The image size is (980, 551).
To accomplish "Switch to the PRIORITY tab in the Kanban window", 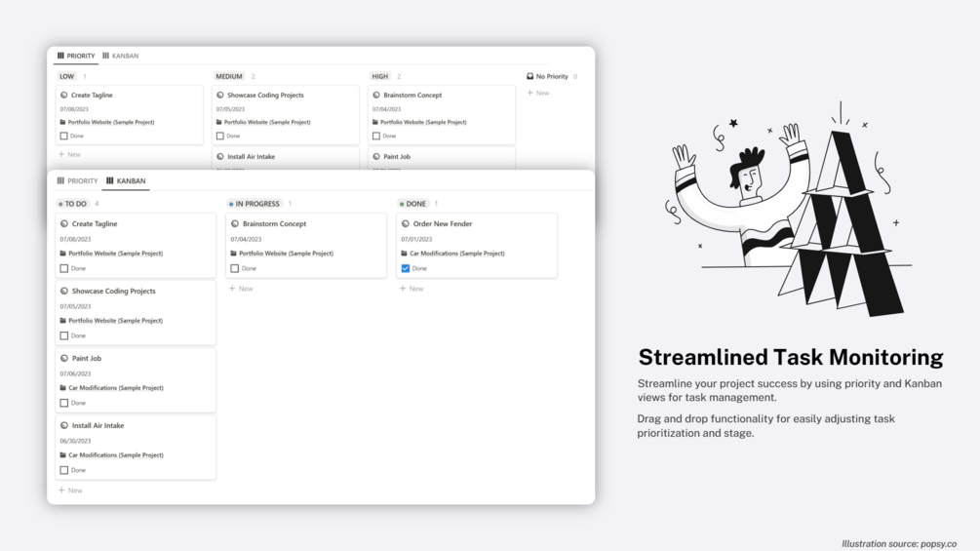I will (77, 180).
